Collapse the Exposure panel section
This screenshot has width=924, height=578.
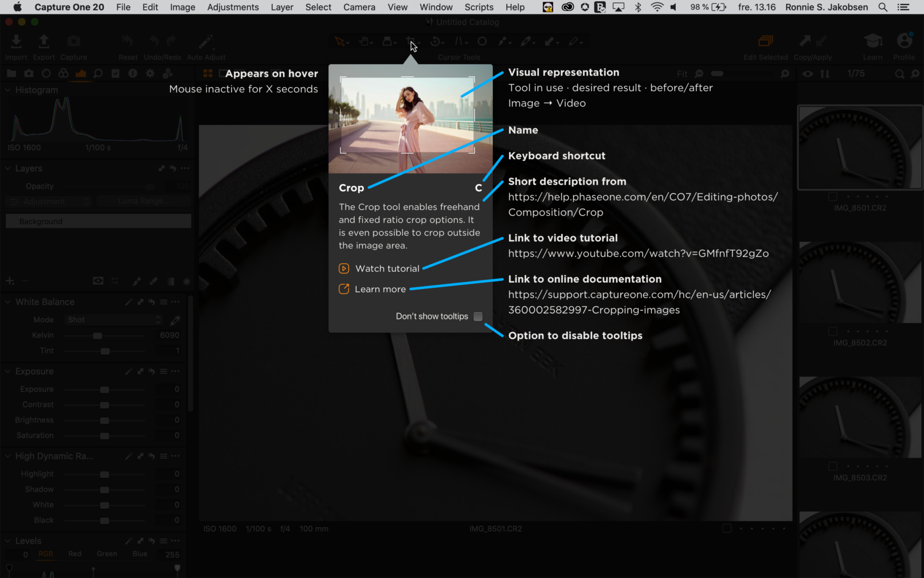(8, 372)
